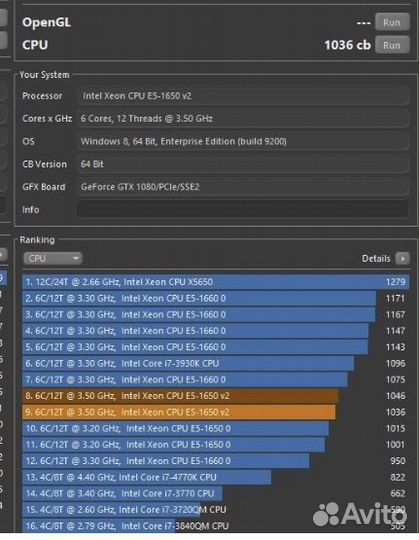Select ranking row 7 scoring 1075

click(x=216, y=380)
